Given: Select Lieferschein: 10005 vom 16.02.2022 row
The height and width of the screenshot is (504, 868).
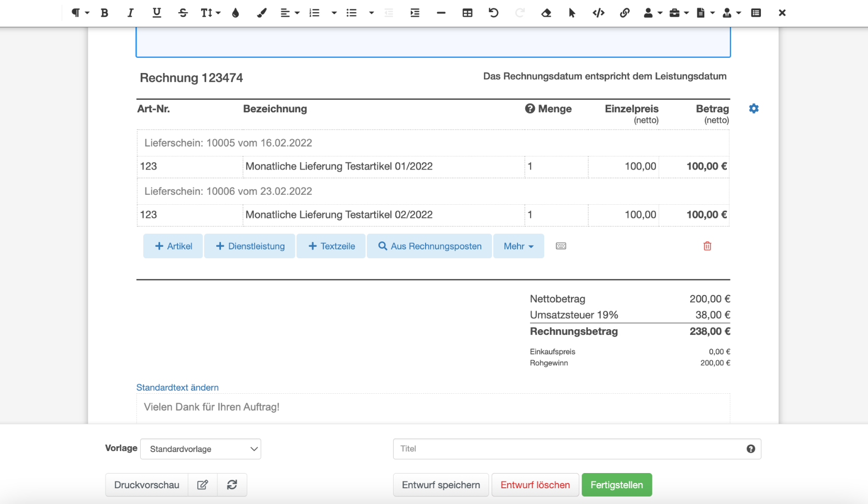Looking at the screenshot, I should click(433, 143).
